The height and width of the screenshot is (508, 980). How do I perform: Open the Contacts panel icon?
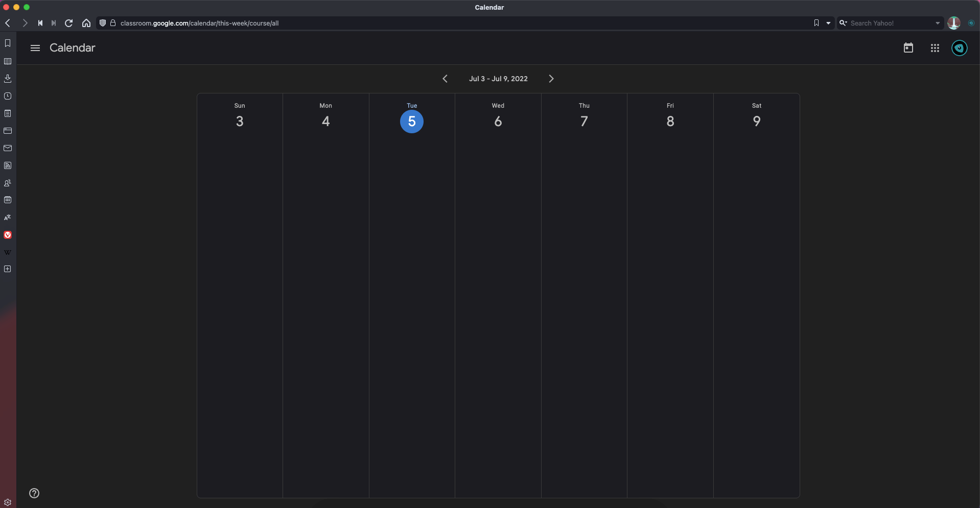(8, 183)
